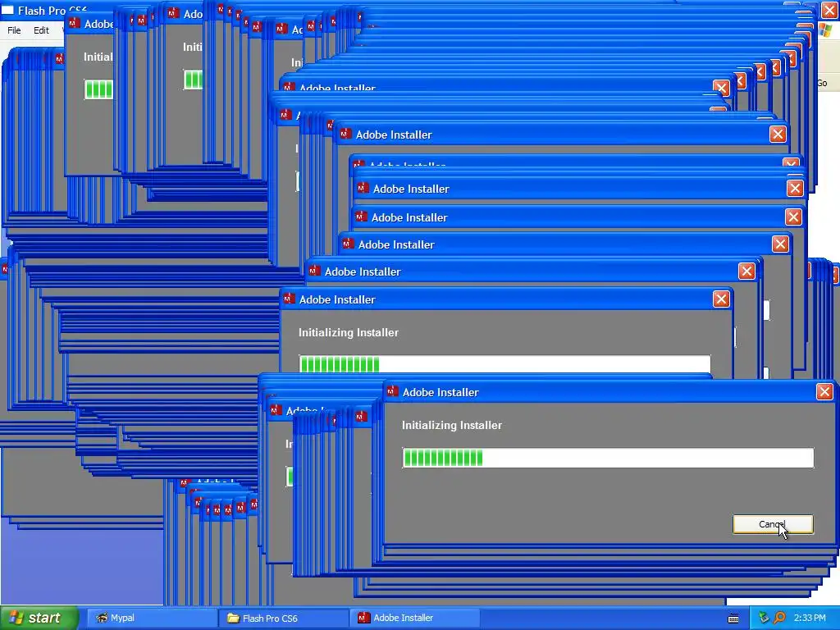
Task: Close the Flash Pro CS6 window
Action: coord(829,10)
